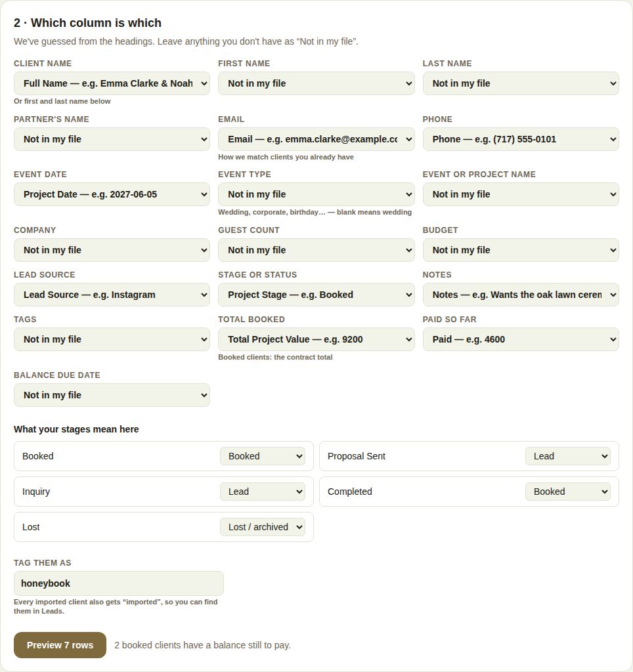Screen dimensions: 633x672
Task: Click the 'Booked clients: the contract total' hint
Action: click(275, 357)
